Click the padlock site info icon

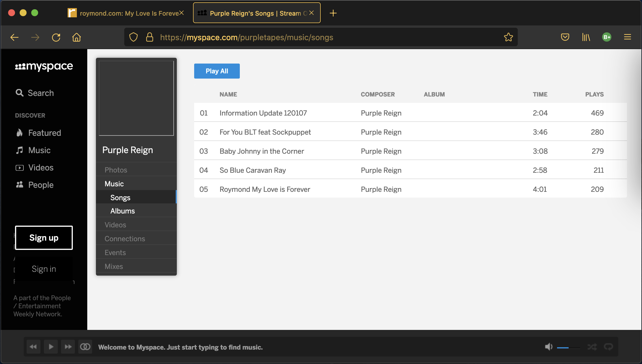(x=149, y=37)
